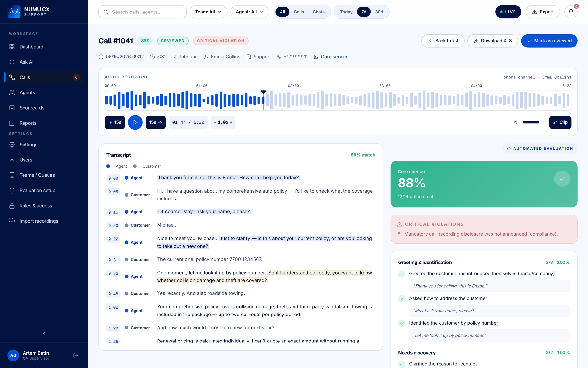Open the Core service scorecard link
588x368 pixels.
(331, 57)
